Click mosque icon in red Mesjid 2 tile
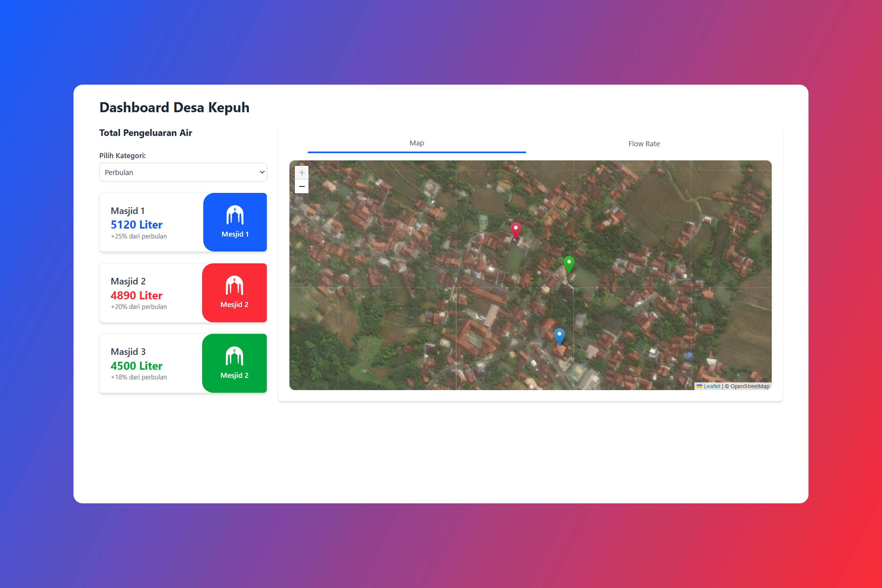Screen dimensions: 882x588 click(x=234, y=286)
